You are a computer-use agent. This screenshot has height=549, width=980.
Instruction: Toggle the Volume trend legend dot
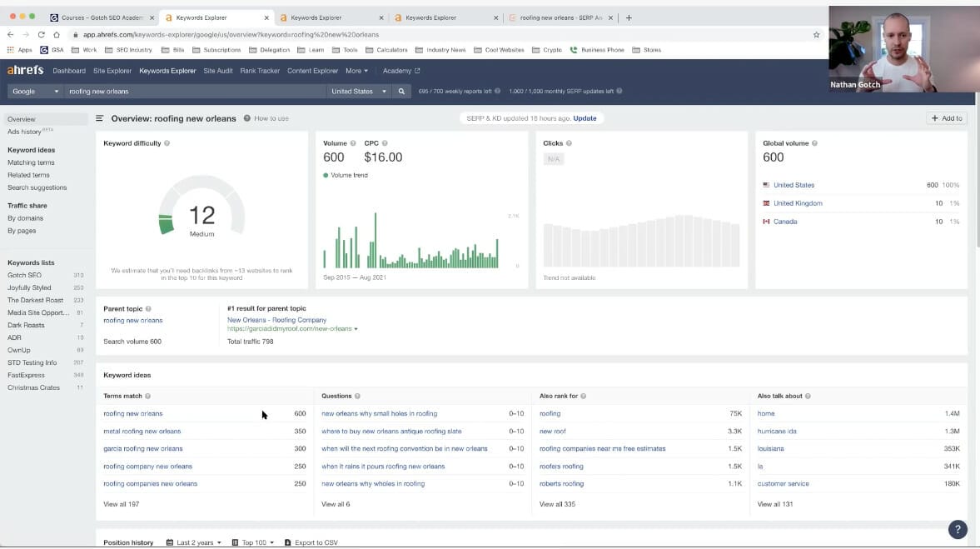(x=326, y=175)
